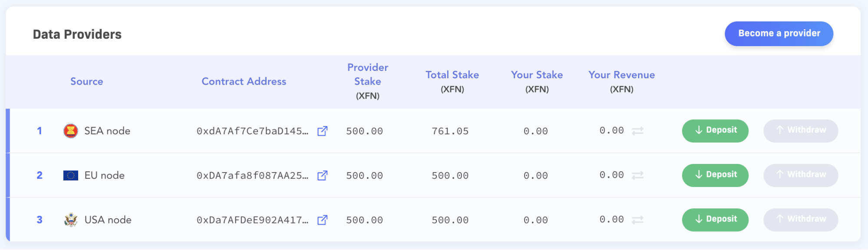Click the swap arrows beside SEA node revenue

tap(637, 131)
